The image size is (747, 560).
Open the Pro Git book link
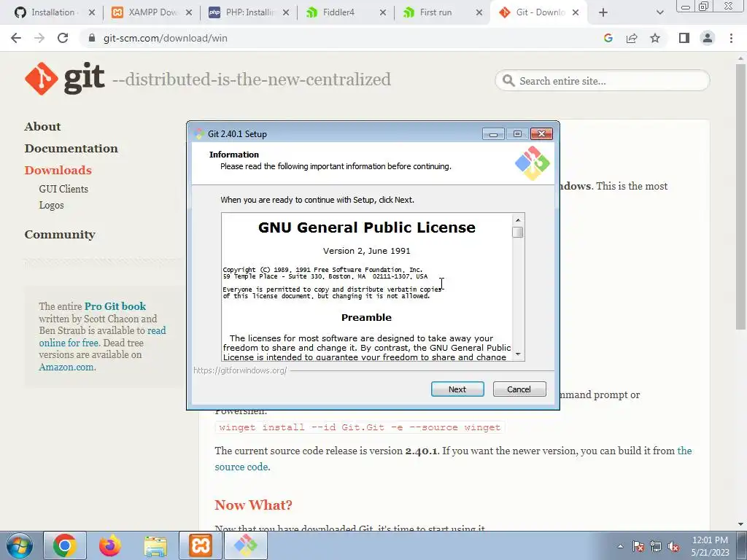115,306
